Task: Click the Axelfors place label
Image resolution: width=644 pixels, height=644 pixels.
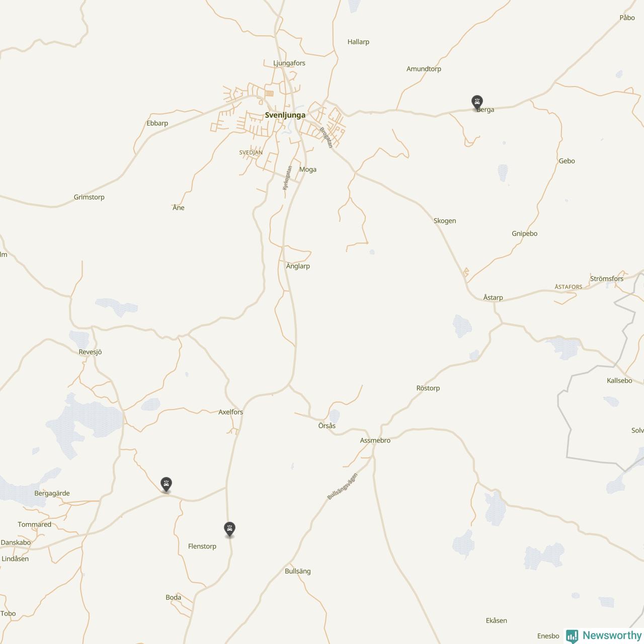Action: point(230,412)
